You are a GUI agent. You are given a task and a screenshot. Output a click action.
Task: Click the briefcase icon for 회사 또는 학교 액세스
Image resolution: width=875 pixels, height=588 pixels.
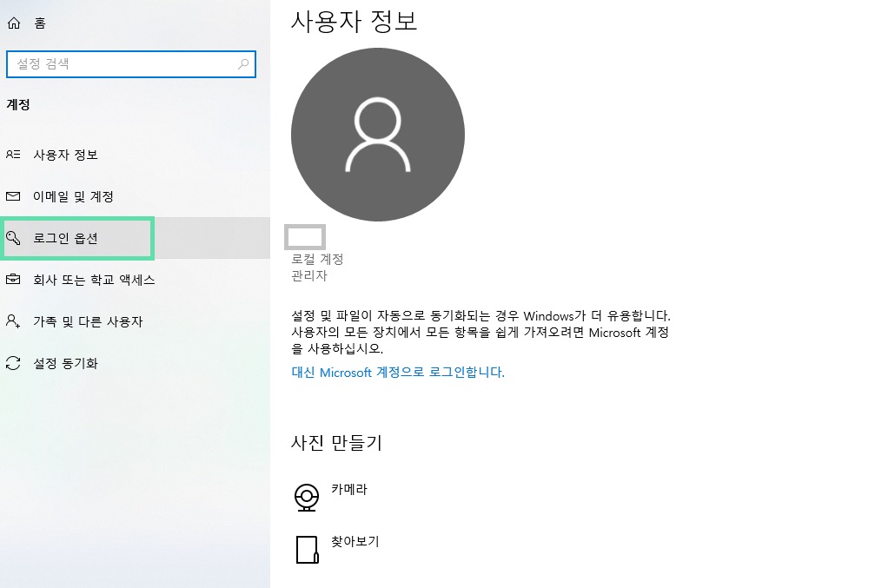point(13,280)
